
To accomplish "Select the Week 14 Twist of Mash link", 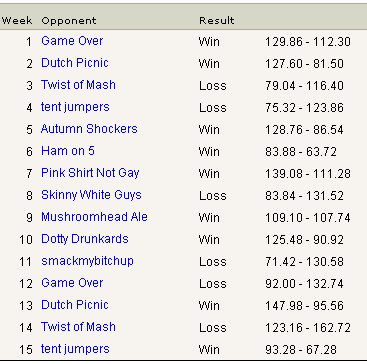I will (78, 327).
